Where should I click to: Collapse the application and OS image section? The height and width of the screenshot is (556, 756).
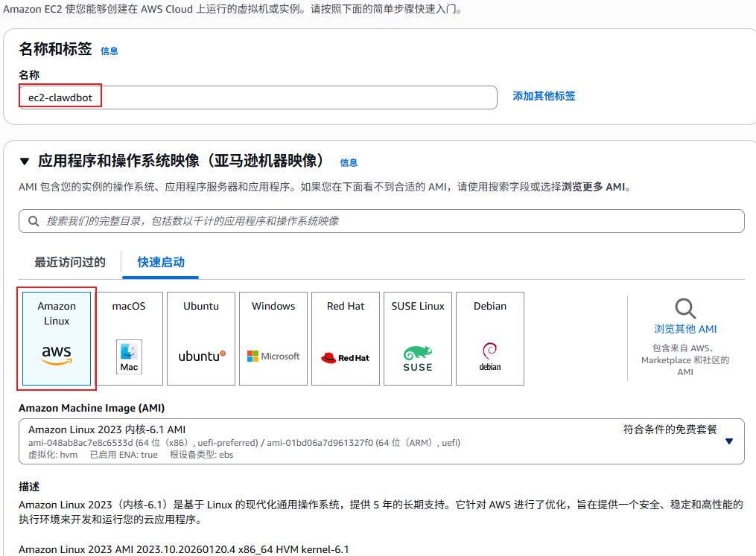(x=25, y=162)
